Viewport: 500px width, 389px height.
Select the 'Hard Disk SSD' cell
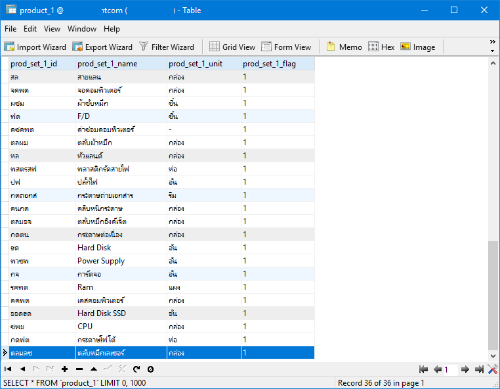pyautogui.click(x=121, y=313)
